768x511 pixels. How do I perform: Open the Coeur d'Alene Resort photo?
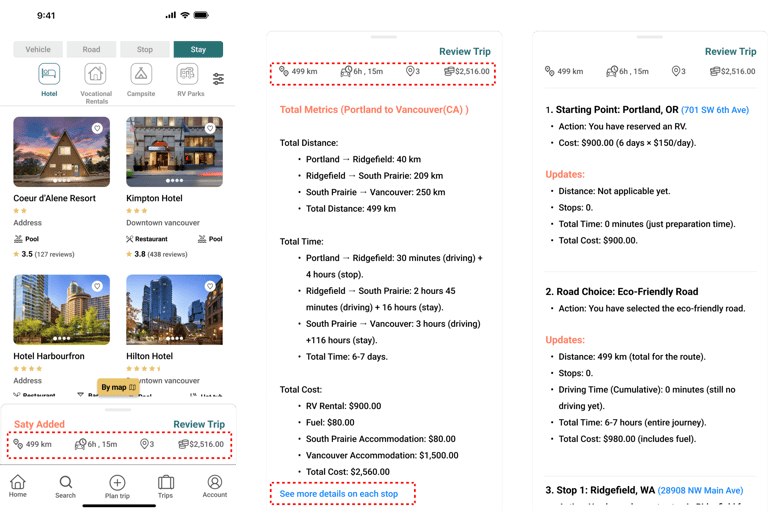(x=62, y=152)
